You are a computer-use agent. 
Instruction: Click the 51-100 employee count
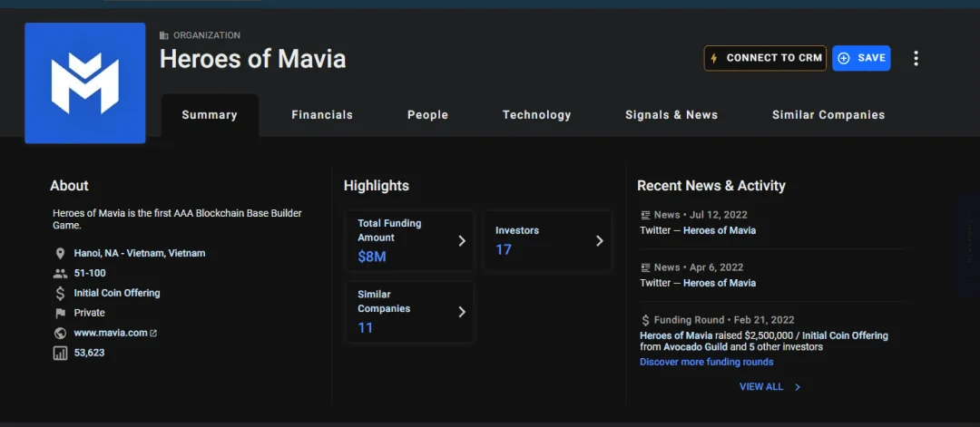(90, 273)
